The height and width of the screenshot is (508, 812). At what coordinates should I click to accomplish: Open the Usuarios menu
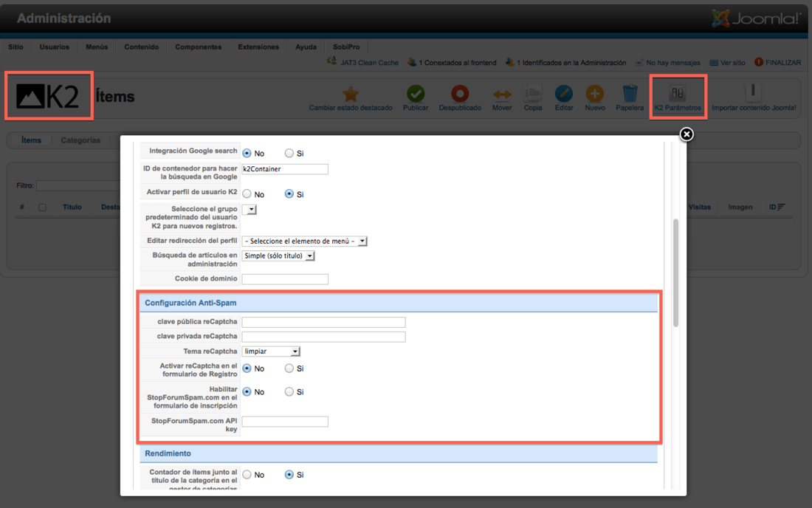coord(55,47)
